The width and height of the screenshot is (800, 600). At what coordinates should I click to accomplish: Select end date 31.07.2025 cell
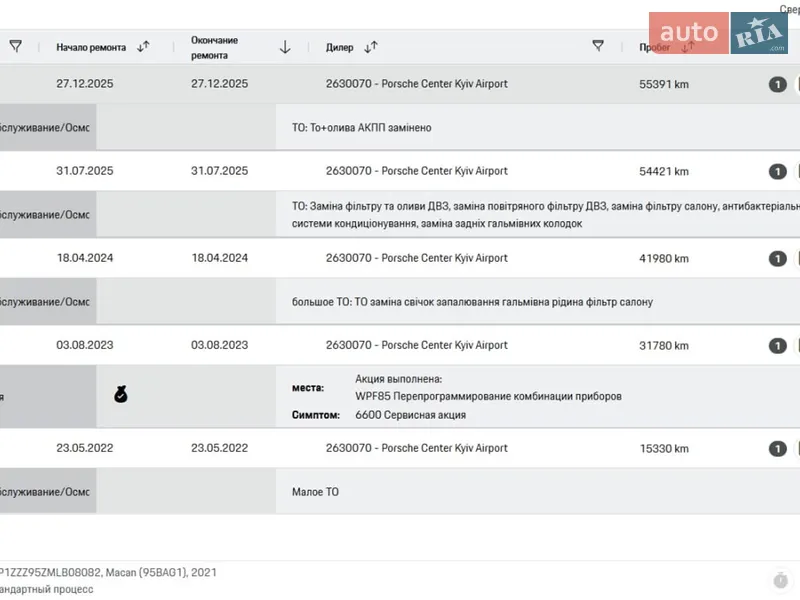219,171
